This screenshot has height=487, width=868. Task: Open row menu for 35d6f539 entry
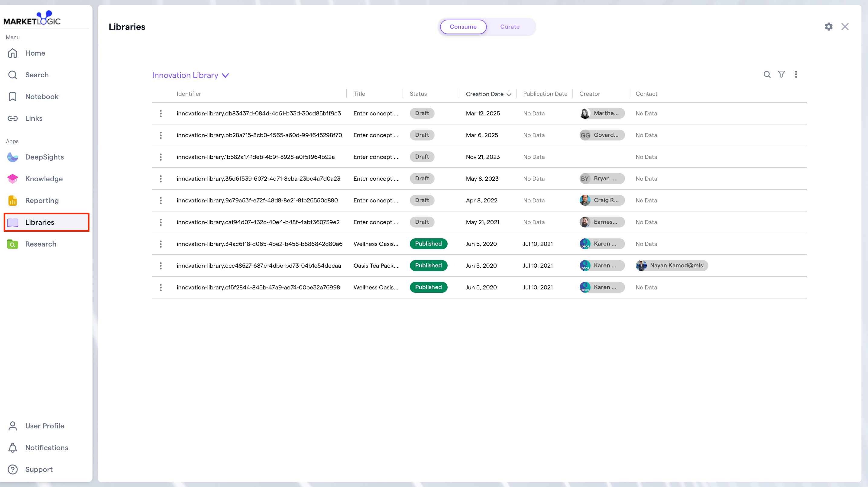(x=161, y=179)
